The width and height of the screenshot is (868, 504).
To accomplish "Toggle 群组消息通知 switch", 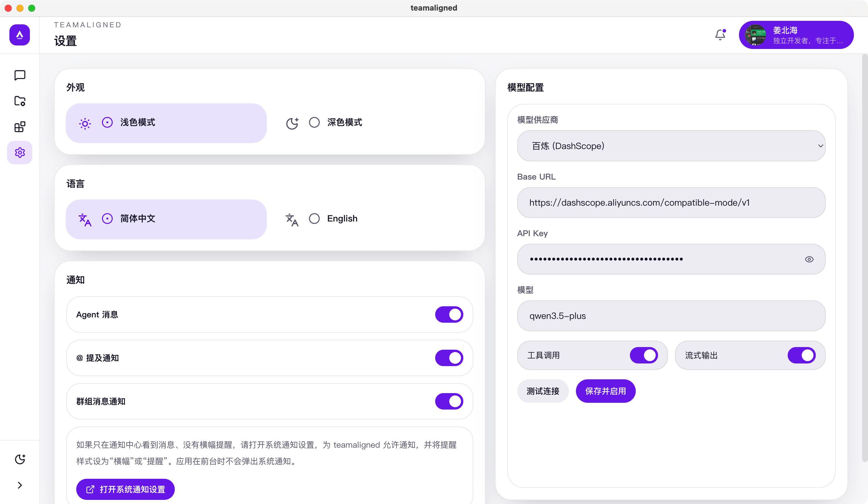I will (449, 401).
